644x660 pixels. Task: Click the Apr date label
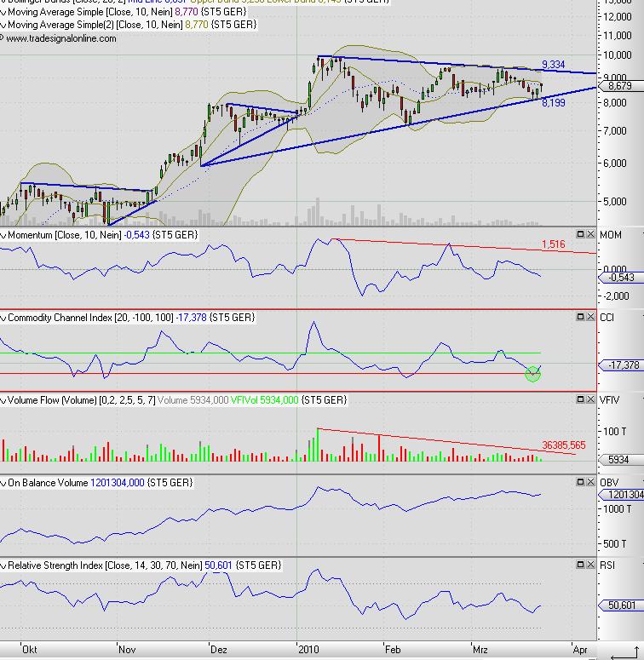pos(580,650)
